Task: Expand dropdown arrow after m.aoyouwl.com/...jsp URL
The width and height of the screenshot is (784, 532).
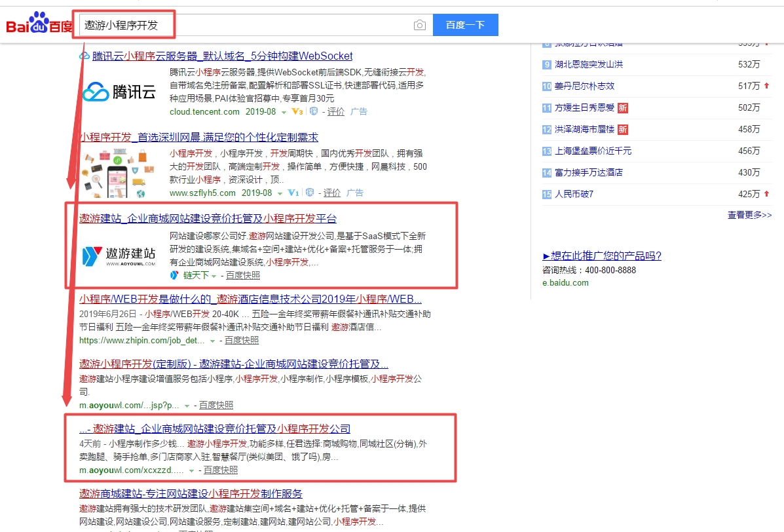Action: coord(187,406)
